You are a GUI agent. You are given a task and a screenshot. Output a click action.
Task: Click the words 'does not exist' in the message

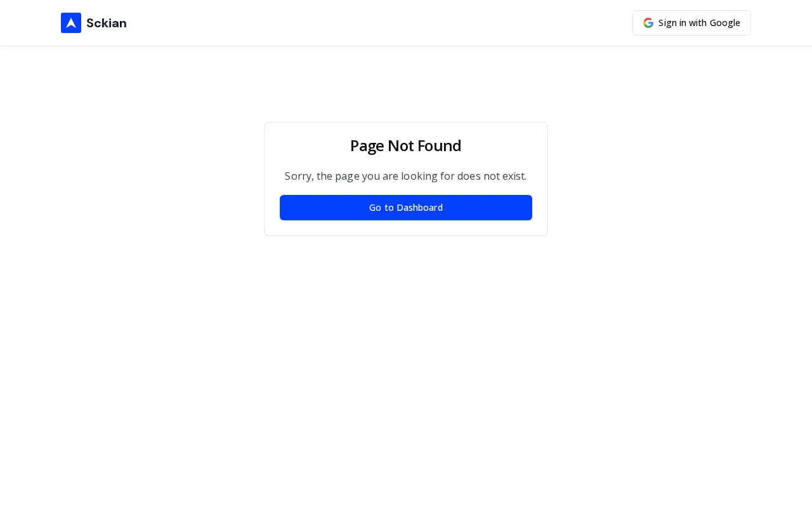pyautogui.click(x=492, y=176)
